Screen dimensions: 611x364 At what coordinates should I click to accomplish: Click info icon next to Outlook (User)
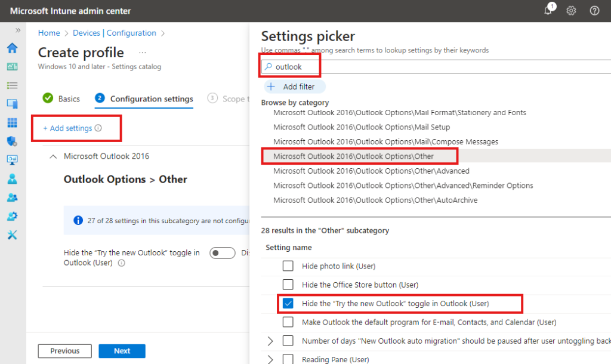pyautogui.click(x=122, y=263)
